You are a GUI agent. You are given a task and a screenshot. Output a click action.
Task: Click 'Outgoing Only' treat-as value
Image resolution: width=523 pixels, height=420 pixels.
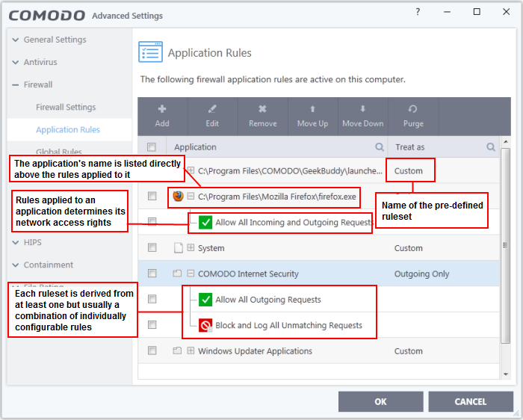pyautogui.click(x=421, y=274)
